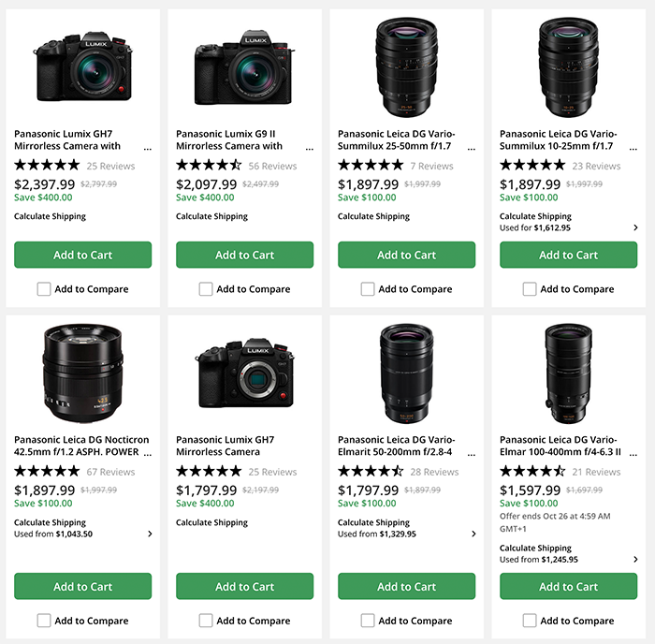Click the Vario-Summilux 10-25mm star rating

(x=532, y=166)
